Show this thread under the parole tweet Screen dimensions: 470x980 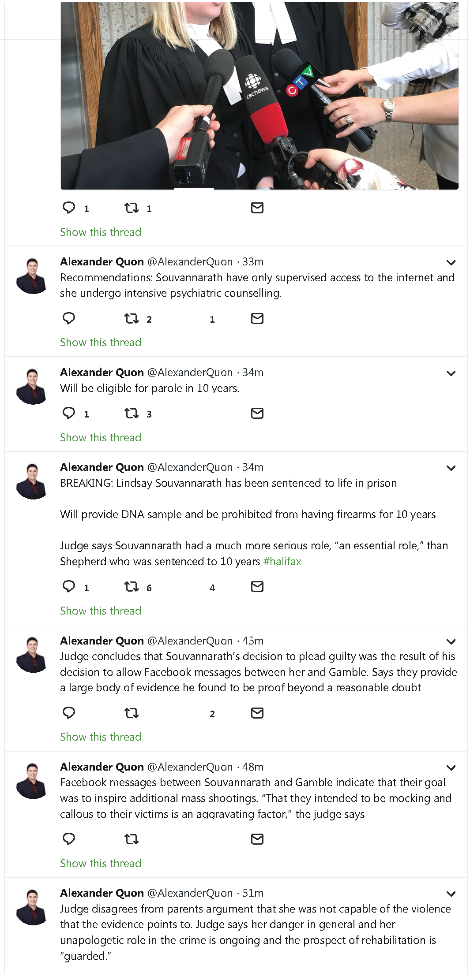coord(101,437)
